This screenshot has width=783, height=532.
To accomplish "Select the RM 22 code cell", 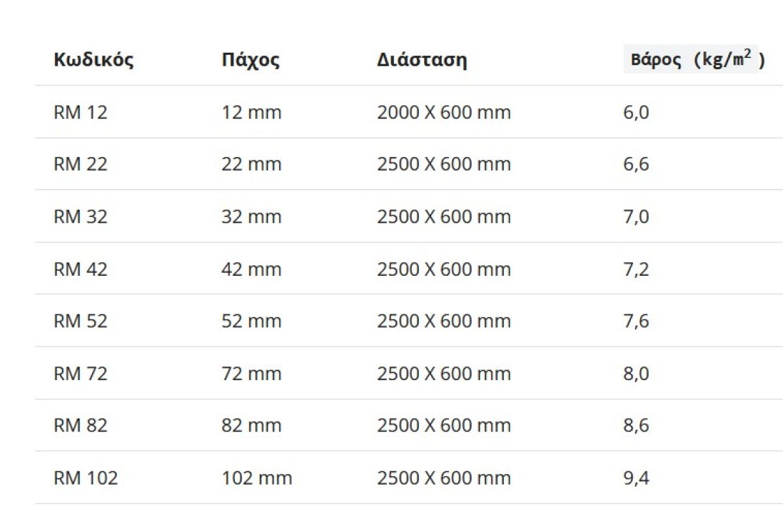I will point(80,164).
